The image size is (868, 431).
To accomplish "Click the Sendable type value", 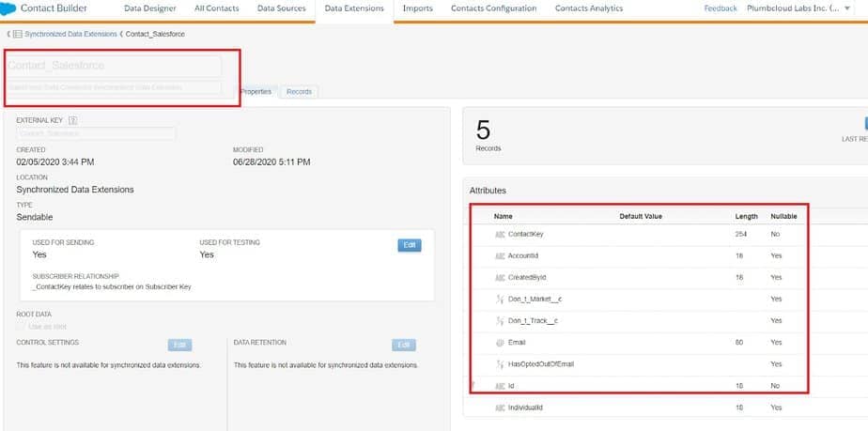I will click(x=35, y=218).
